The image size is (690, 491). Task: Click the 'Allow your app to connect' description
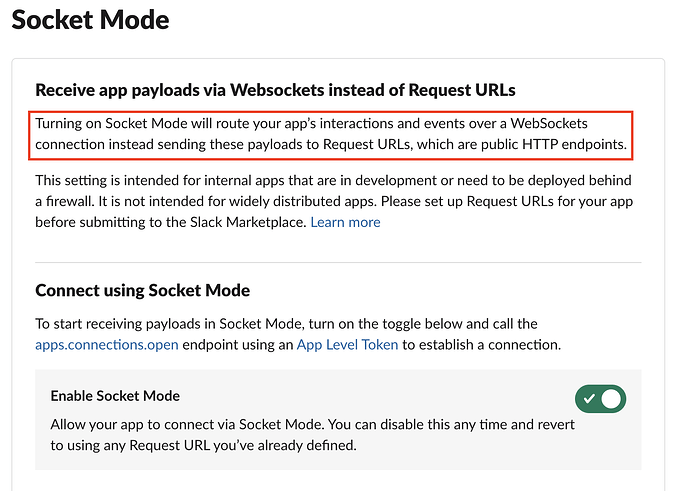(x=312, y=435)
